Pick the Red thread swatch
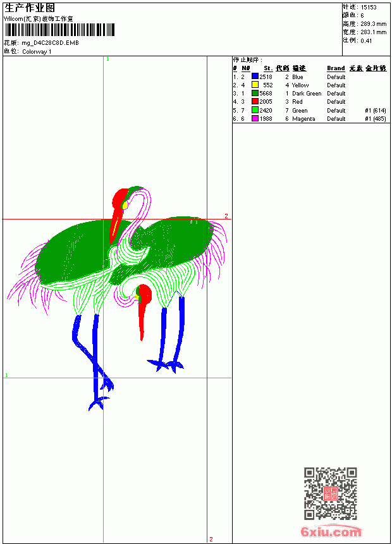This screenshot has width=392, height=544. pos(255,101)
